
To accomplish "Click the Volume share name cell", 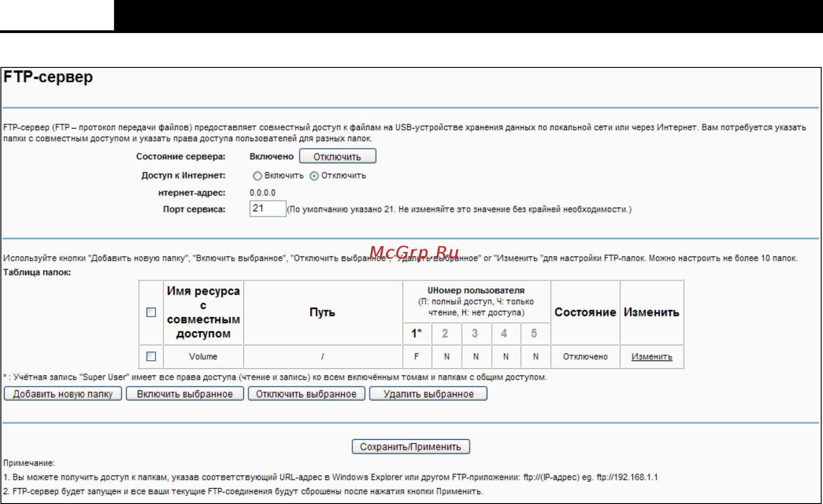I will [x=203, y=357].
